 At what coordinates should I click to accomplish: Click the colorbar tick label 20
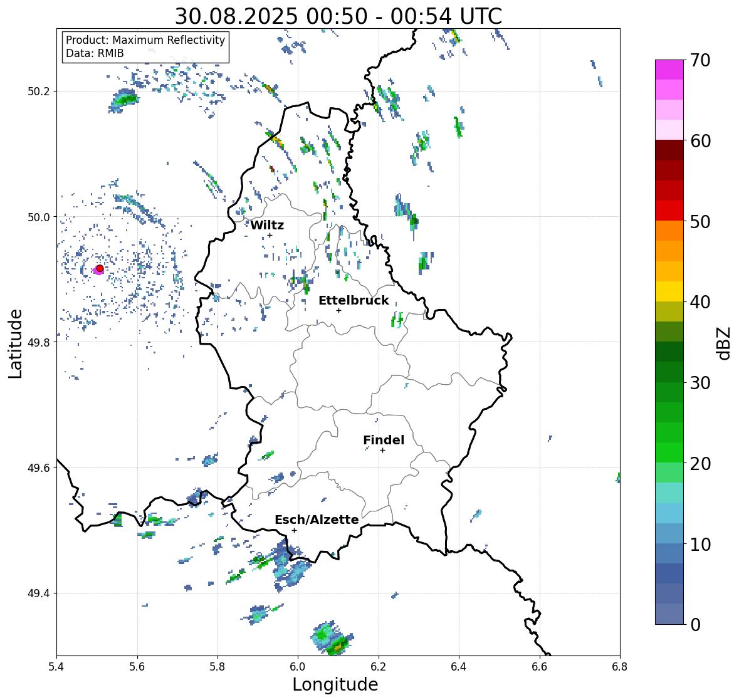click(x=700, y=464)
